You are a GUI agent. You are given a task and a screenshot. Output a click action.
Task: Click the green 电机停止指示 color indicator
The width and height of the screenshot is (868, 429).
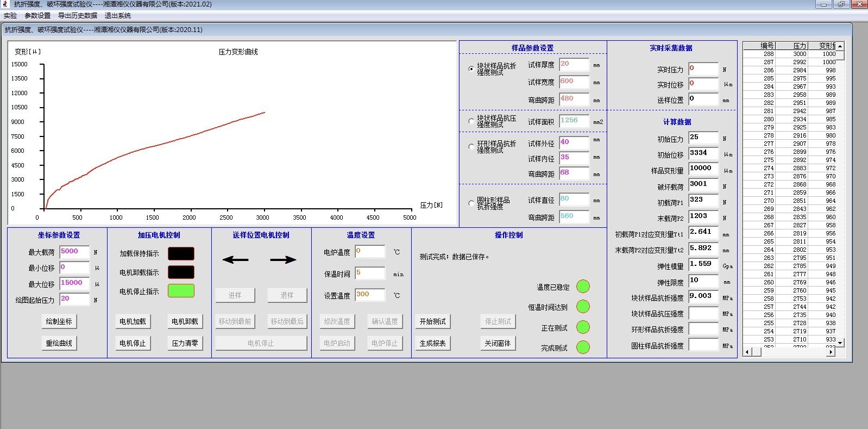click(x=181, y=291)
